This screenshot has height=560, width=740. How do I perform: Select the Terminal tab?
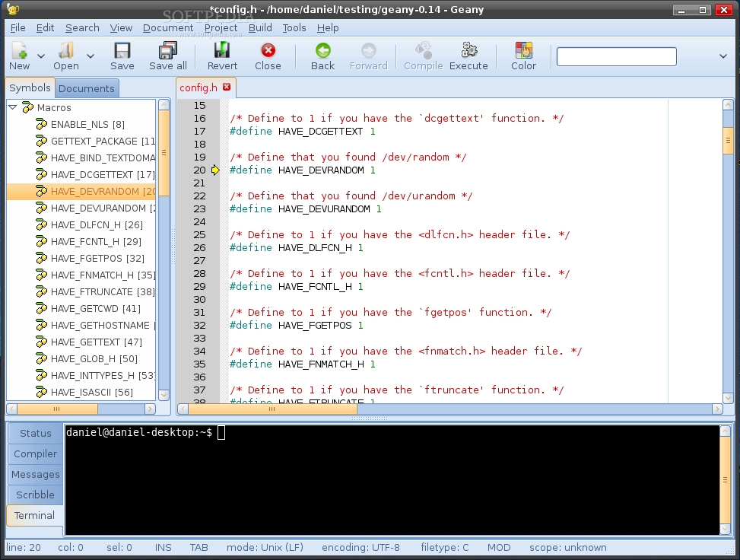coord(34,515)
